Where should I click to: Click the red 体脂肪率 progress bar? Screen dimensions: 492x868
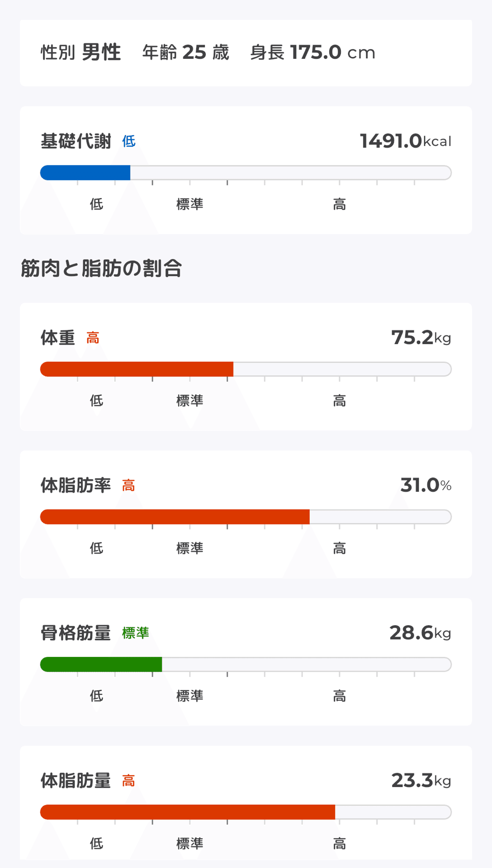point(175,517)
